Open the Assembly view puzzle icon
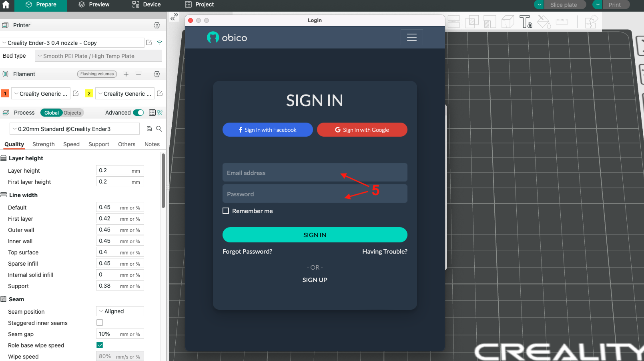The width and height of the screenshot is (644, 361). click(591, 22)
